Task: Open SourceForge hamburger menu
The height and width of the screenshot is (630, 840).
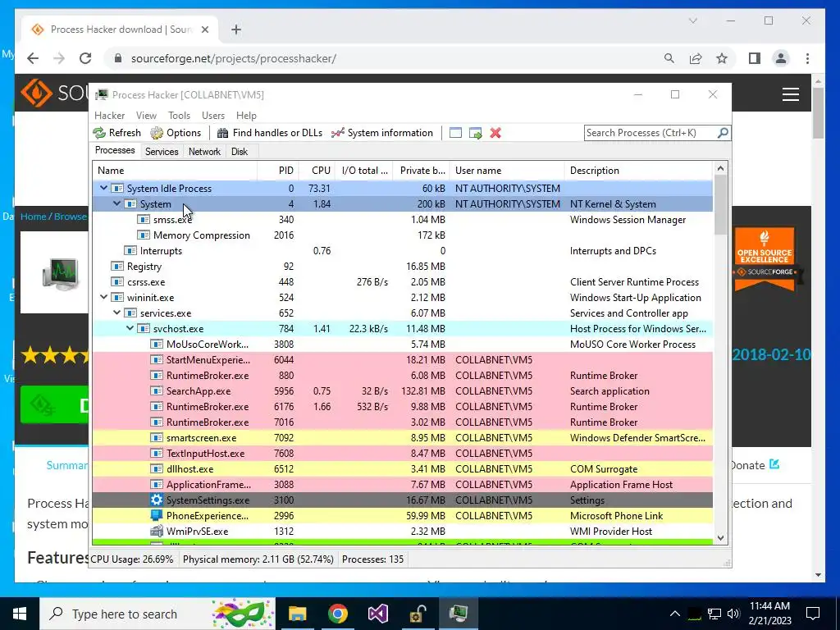Action: click(791, 94)
